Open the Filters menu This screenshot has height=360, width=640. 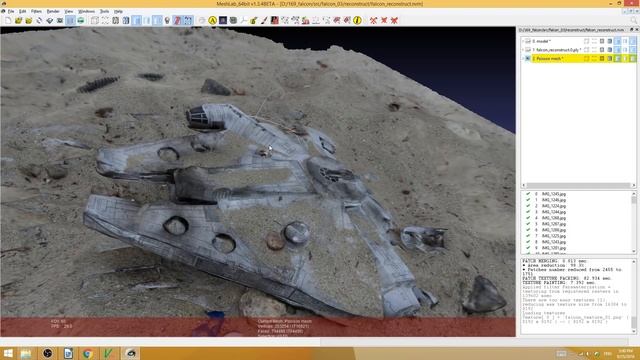(x=36, y=11)
